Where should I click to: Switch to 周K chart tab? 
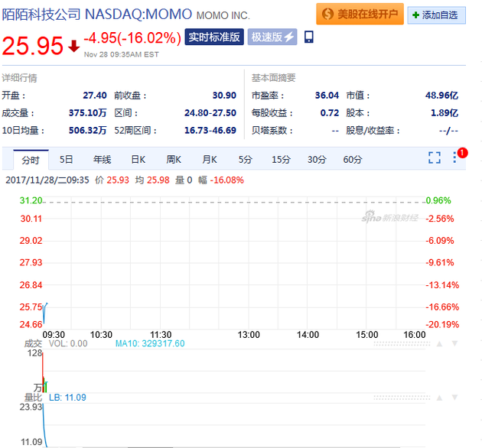click(x=174, y=160)
